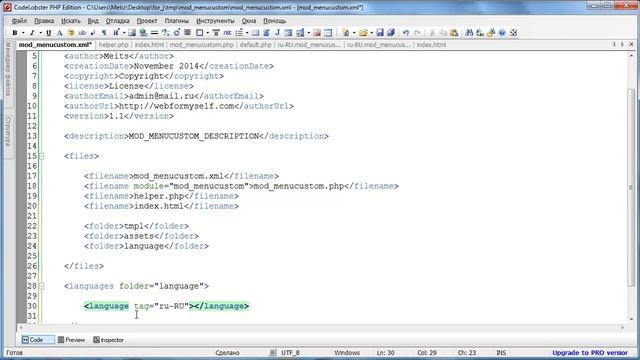Place cursor on MOD_MENUCUSTOM_DESCRIPTION text
This screenshot has width=640, height=360.
click(194, 136)
